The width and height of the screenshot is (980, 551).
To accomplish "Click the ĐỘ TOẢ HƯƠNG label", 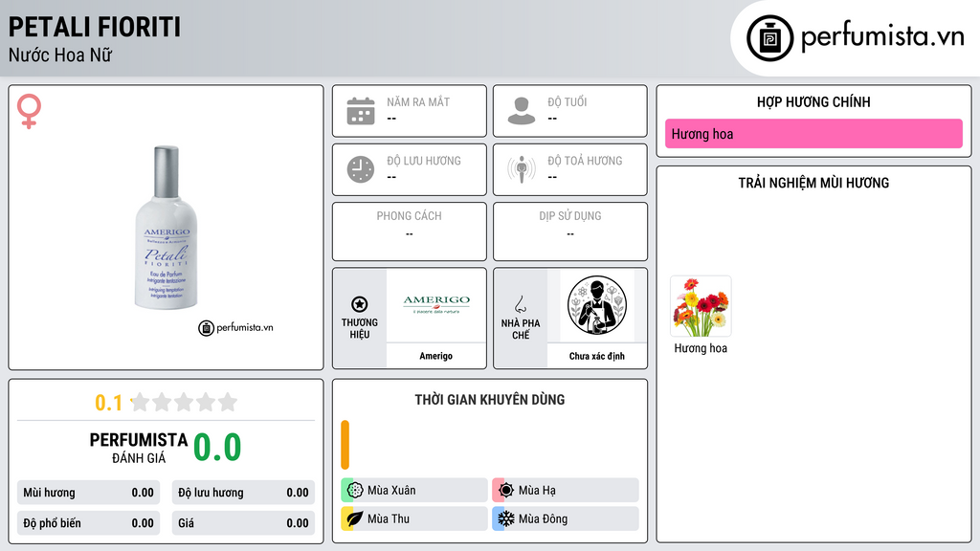I will 585,161.
